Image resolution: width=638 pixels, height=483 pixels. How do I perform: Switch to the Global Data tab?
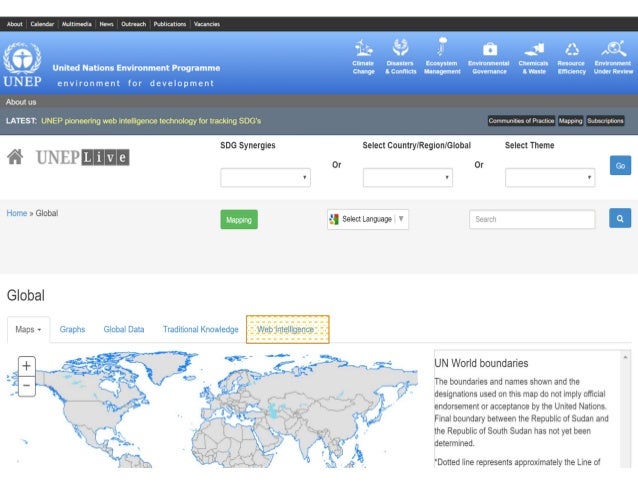point(124,329)
